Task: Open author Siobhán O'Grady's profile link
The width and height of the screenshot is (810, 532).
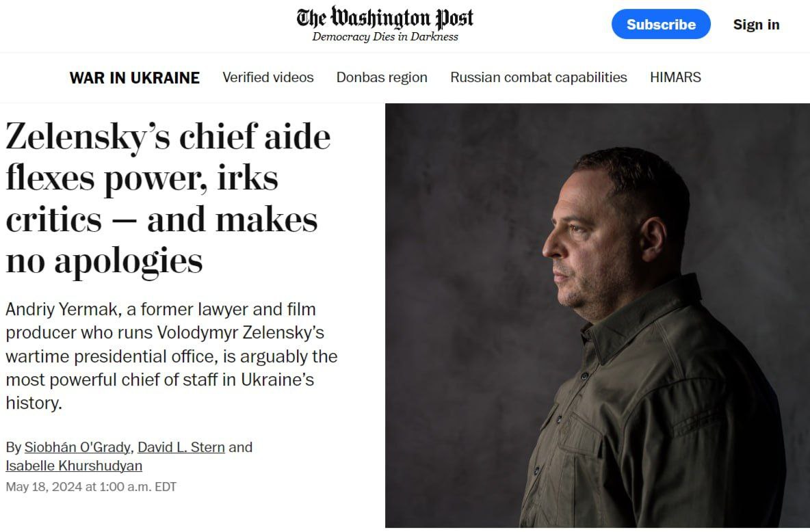Action: point(77,447)
